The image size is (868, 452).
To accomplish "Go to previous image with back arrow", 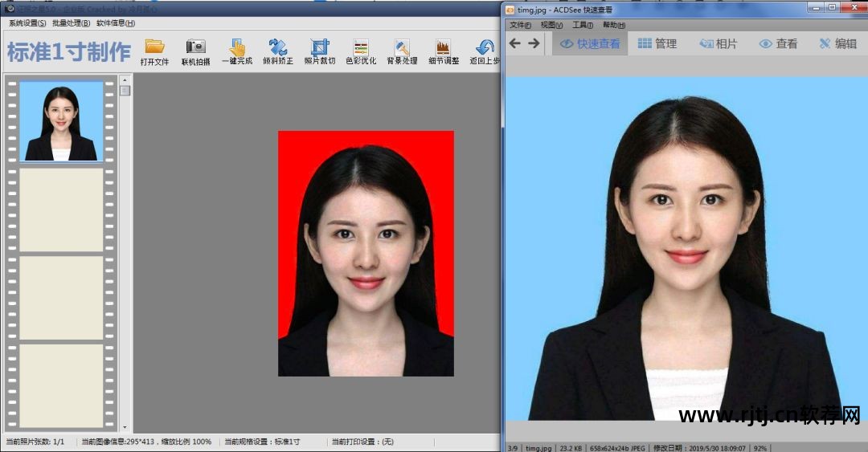I will (x=515, y=43).
